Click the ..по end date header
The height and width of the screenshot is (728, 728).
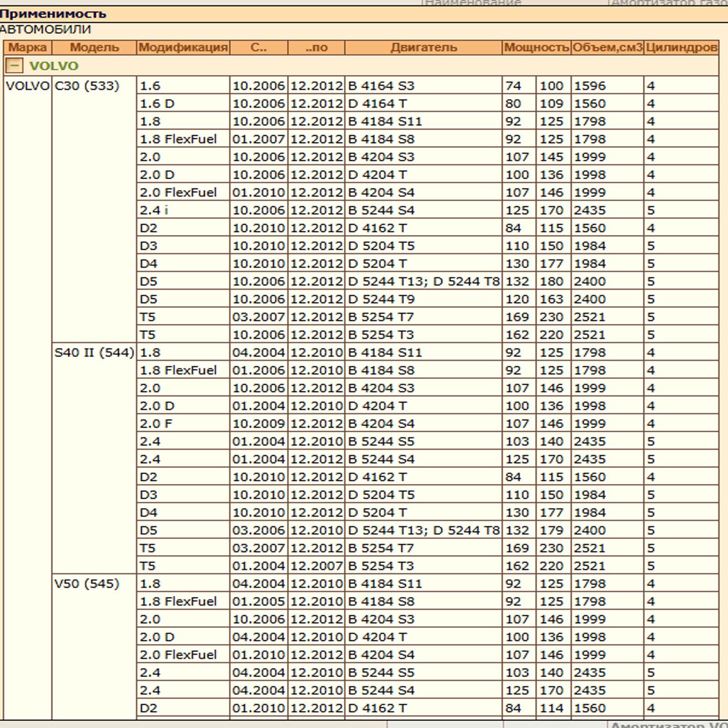point(316,47)
